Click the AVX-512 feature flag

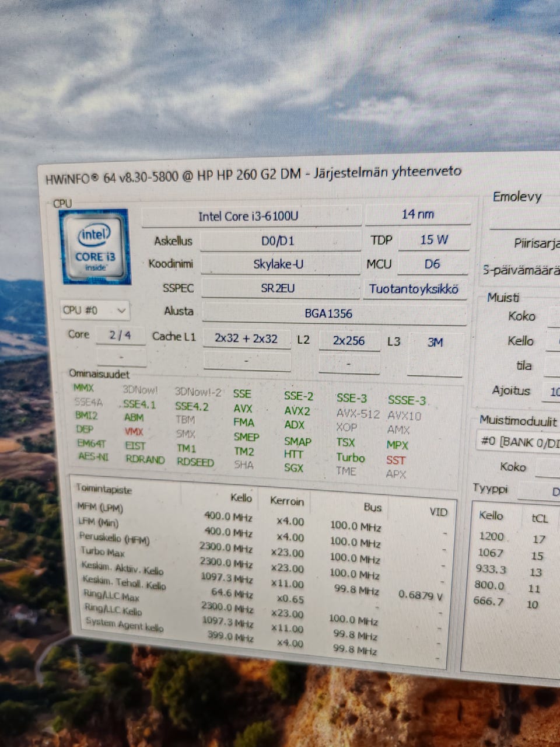pos(358,414)
